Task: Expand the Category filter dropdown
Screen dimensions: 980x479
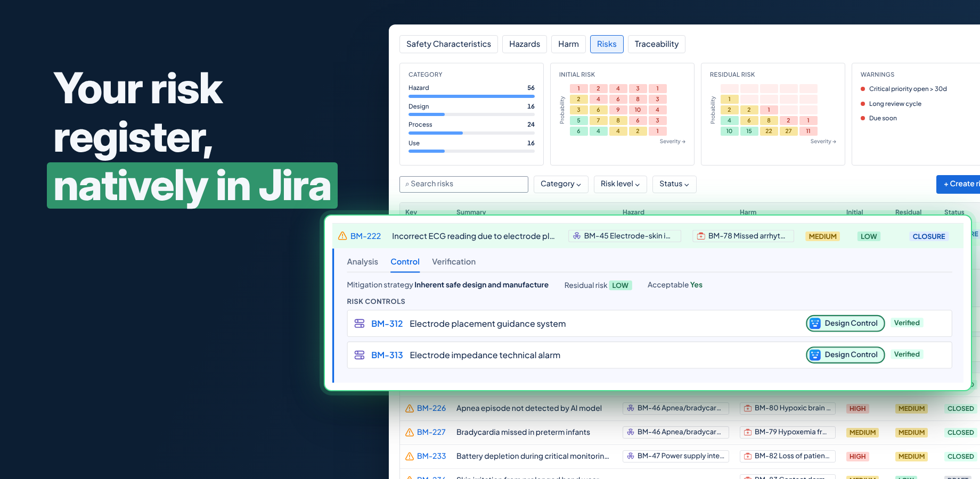Action: coord(561,184)
